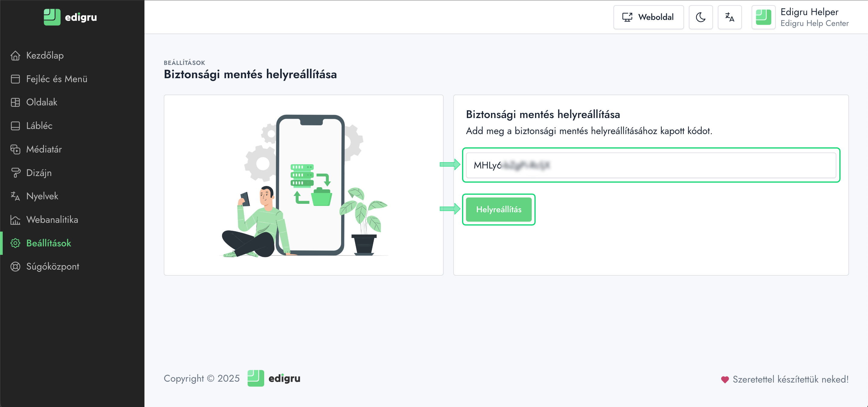Image resolution: width=868 pixels, height=407 pixels.
Task: Click the Médiatár media icon
Action: tap(15, 149)
